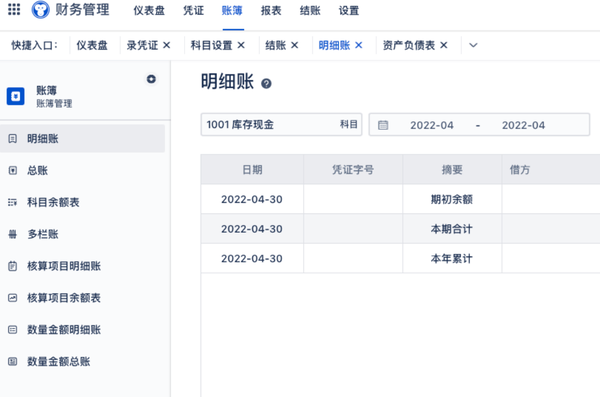The width and height of the screenshot is (600, 397).
Task: Open the 凭证 top menu
Action: (193, 10)
